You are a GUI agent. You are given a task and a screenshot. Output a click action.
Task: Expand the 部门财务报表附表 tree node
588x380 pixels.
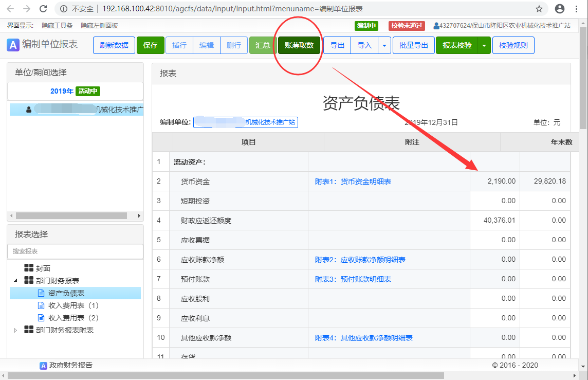[15, 331]
